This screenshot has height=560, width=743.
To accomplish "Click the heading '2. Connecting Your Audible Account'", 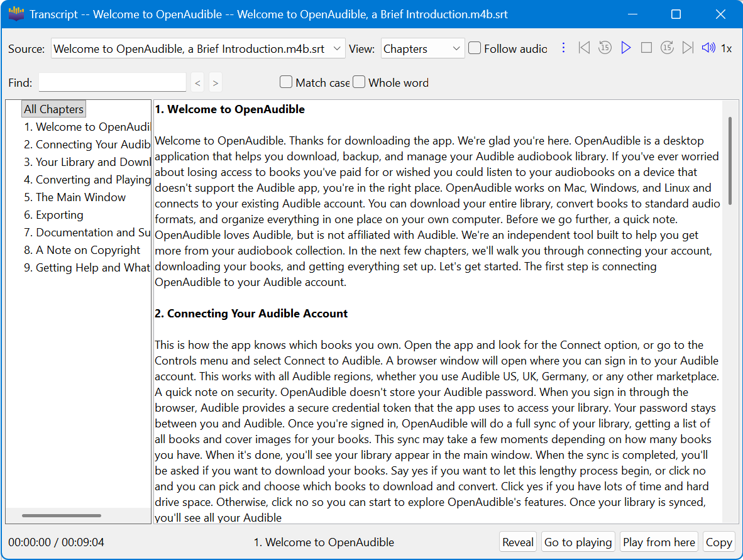I will point(251,313).
